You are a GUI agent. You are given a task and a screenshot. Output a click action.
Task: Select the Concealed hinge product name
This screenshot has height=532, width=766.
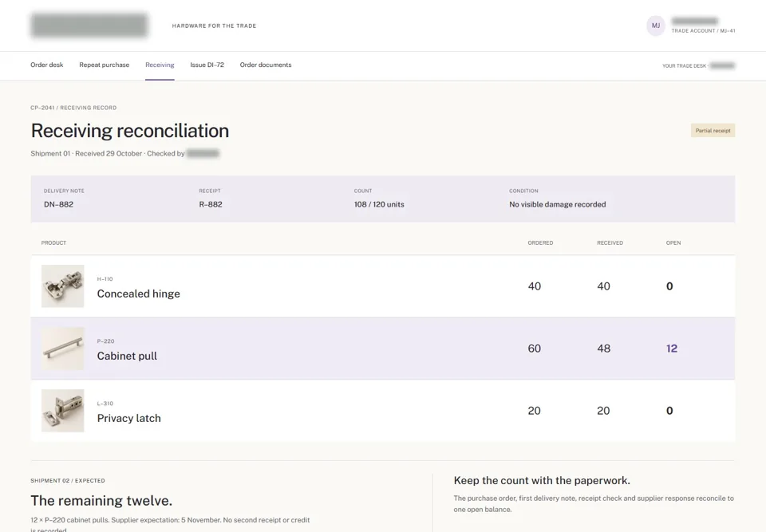point(138,294)
